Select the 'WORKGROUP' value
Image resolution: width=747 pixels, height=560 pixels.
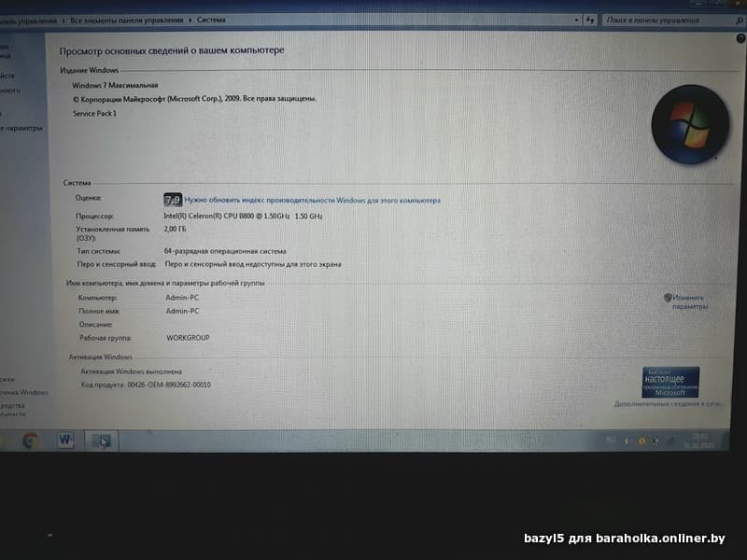(x=188, y=338)
